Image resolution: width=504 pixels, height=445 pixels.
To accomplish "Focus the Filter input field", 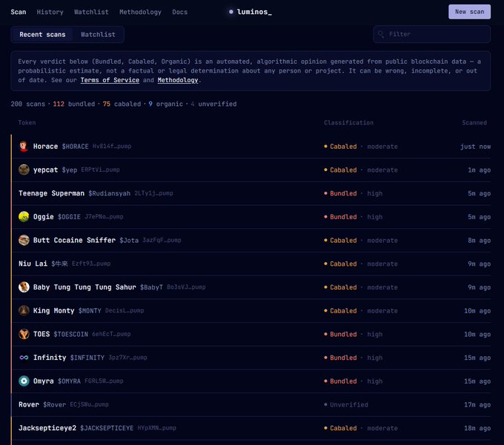I will 431,34.
